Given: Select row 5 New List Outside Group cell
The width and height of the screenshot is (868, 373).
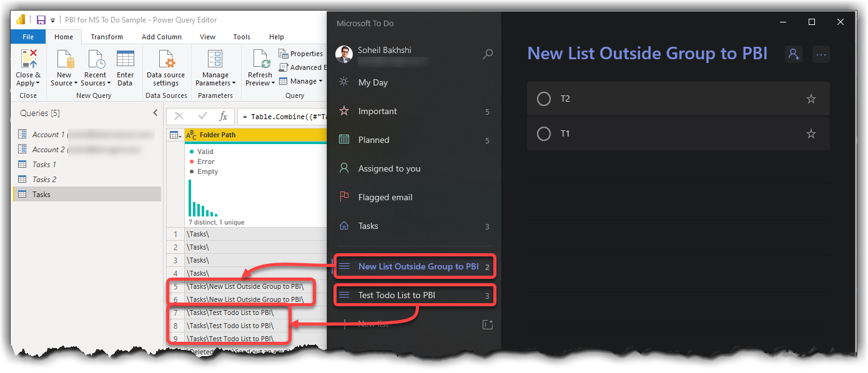Looking at the screenshot, I should (x=255, y=286).
